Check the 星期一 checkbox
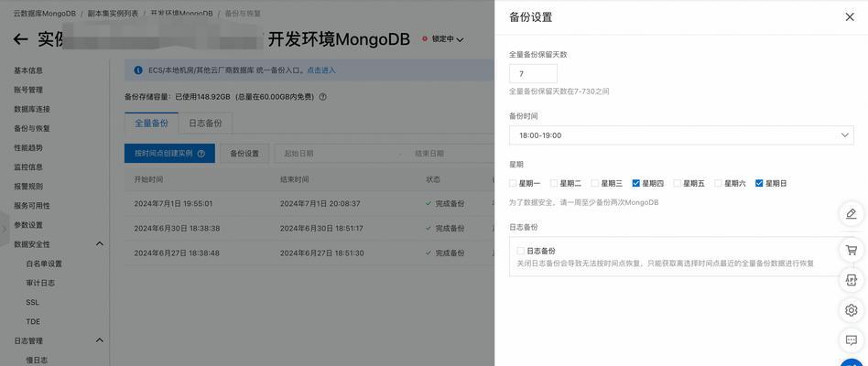 coord(513,183)
